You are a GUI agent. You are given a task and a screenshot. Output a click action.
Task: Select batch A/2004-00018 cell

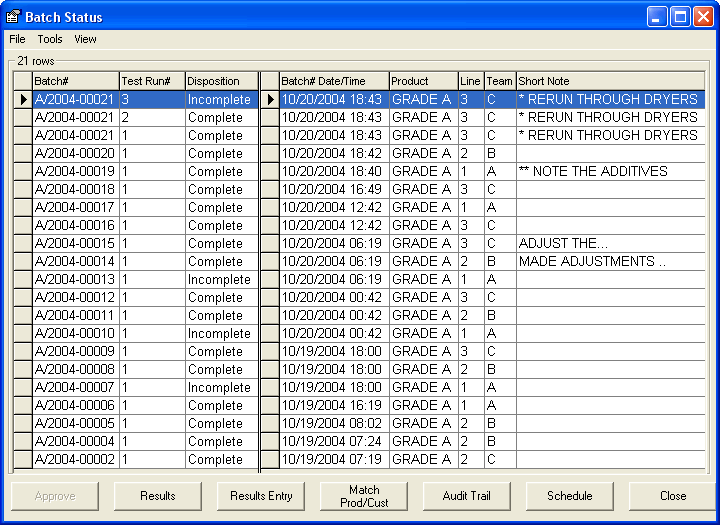click(x=76, y=189)
